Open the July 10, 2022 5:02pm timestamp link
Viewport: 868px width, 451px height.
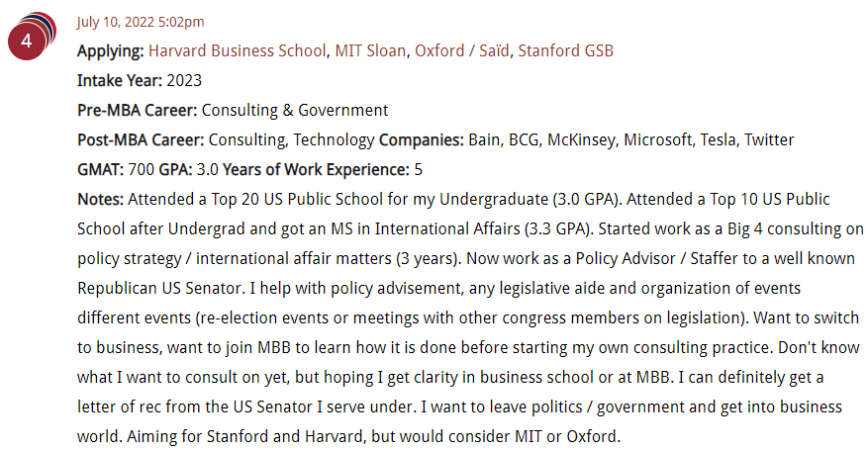tap(141, 22)
